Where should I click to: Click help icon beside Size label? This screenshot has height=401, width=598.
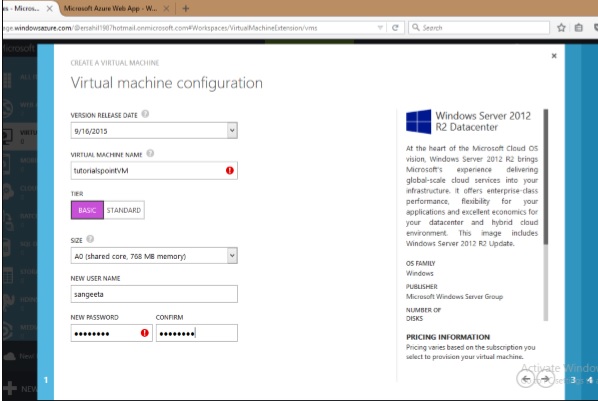pos(90,239)
